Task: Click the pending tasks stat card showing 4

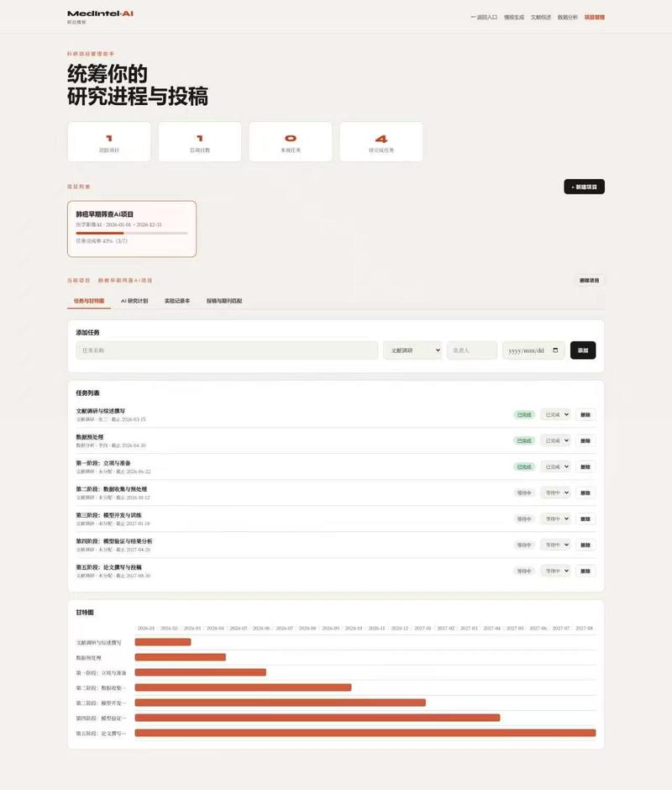Action: tap(381, 141)
